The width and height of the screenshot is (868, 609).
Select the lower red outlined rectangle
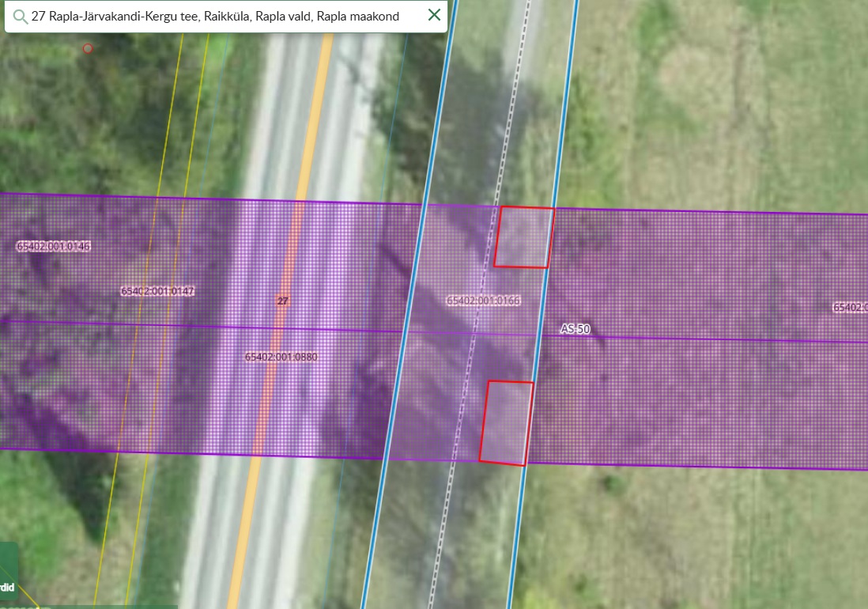click(x=506, y=422)
